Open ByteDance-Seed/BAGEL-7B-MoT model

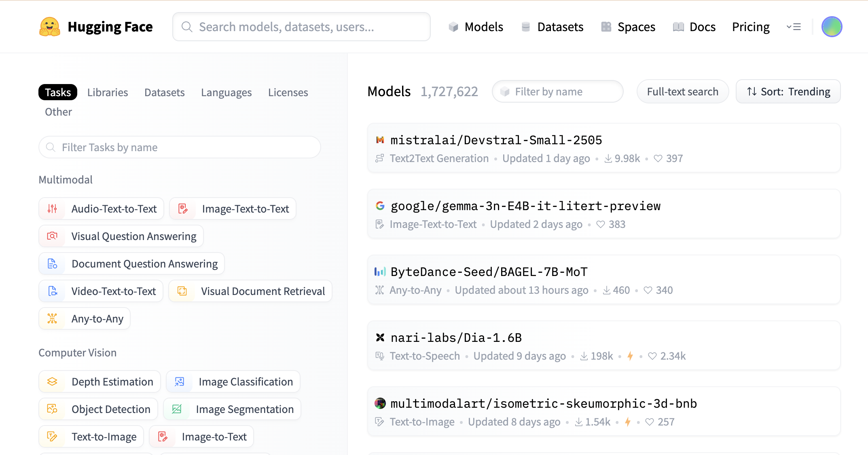click(x=489, y=272)
